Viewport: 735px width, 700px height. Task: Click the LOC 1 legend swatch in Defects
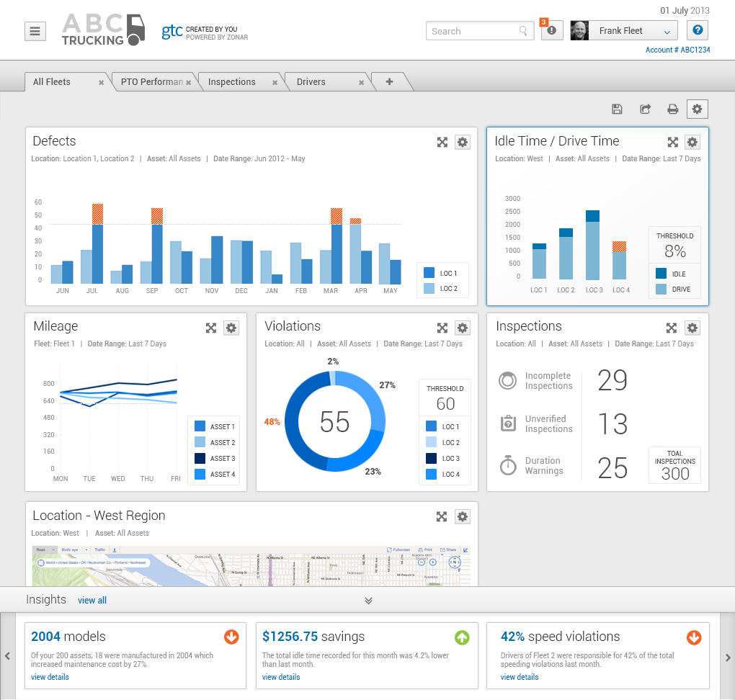429,273
